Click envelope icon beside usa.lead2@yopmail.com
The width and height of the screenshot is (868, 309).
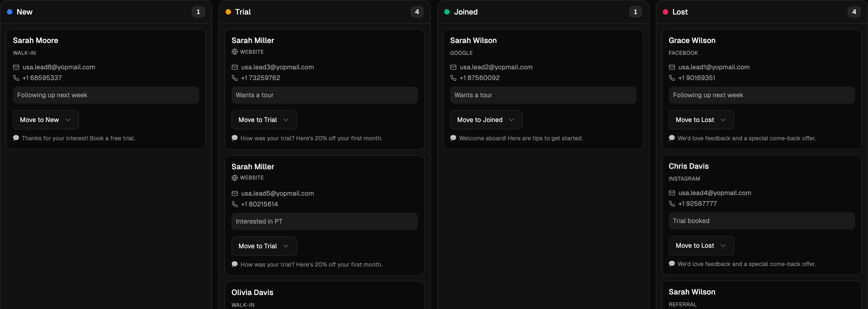[453, 67]
